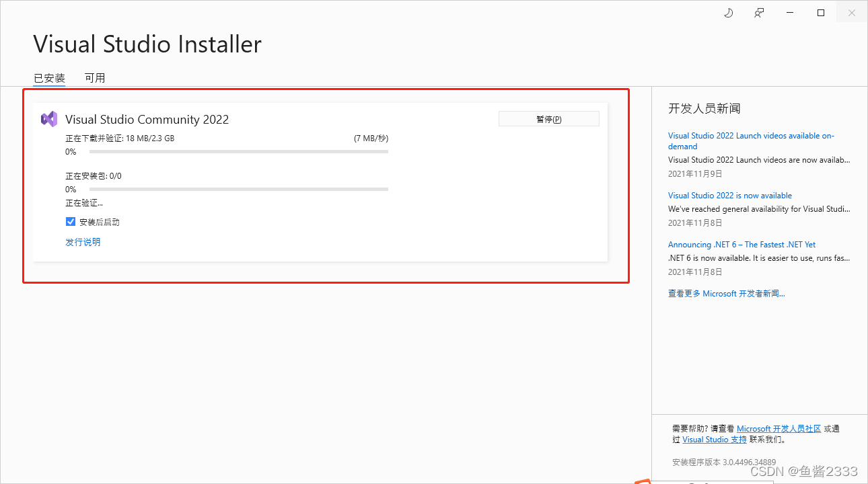
Task: Open the feedback icon in title bar
Action: pyautogui.click(x=759, y=13)
